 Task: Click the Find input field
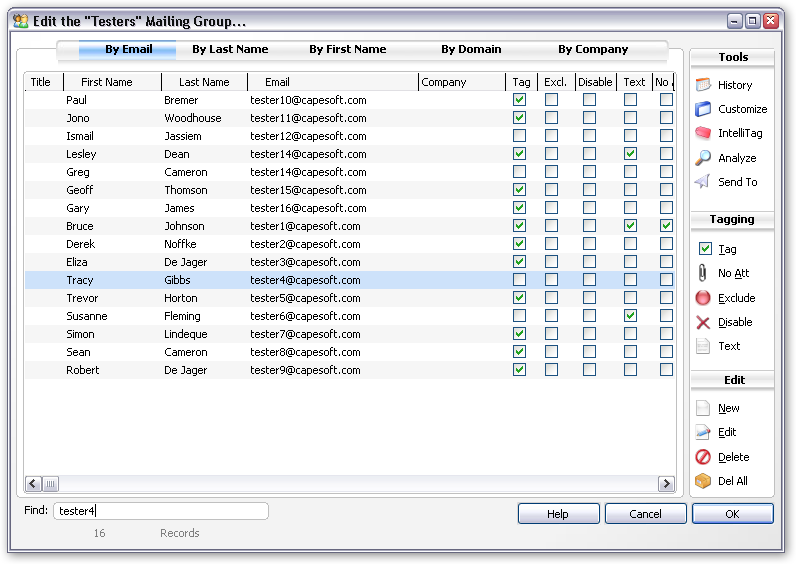coord(160,511)
